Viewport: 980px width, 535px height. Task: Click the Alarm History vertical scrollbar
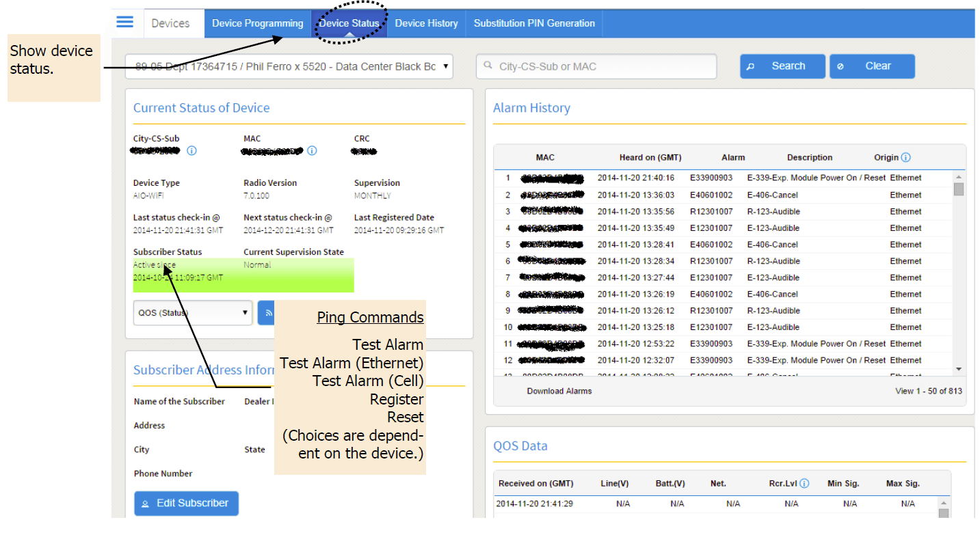click(x=958, y=273)
